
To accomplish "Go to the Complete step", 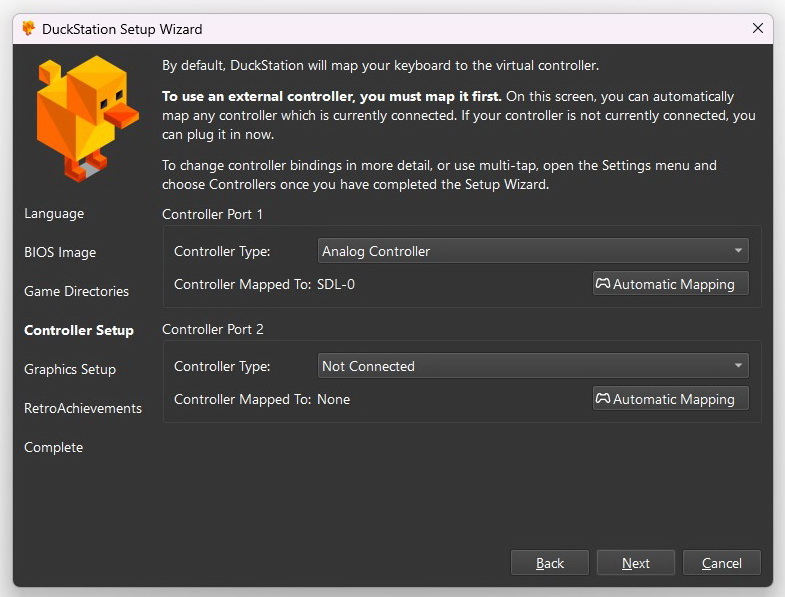I will tap(54, 447).
